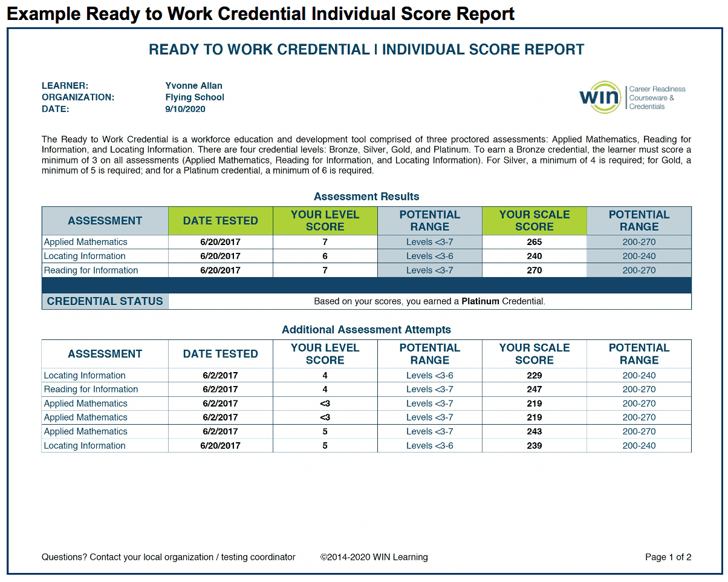Select Locating Information in Assessment Results table
This screenshot has height=582, width=728.
(x=85, y=256)
